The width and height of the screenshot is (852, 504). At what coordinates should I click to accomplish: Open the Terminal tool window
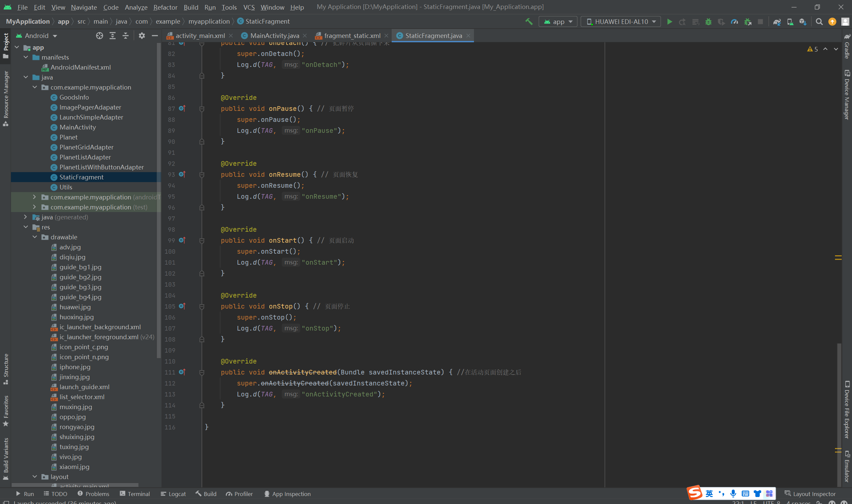point(135,494)
